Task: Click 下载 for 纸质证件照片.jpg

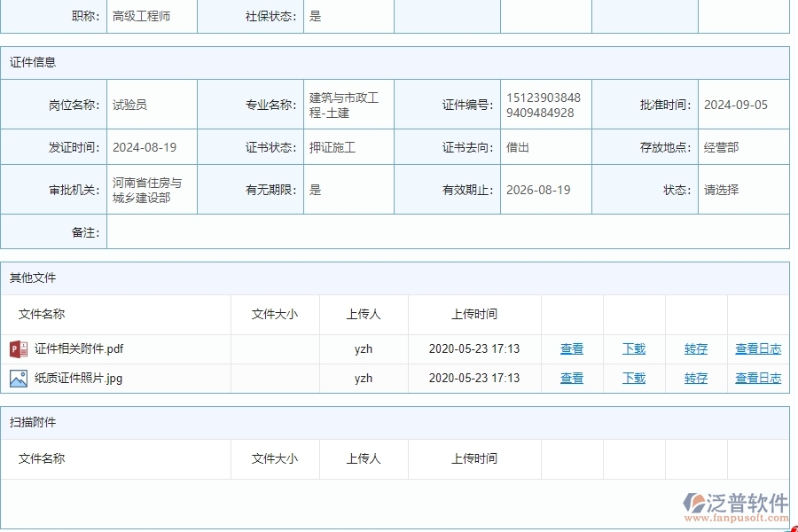Action: pos(633,378)
